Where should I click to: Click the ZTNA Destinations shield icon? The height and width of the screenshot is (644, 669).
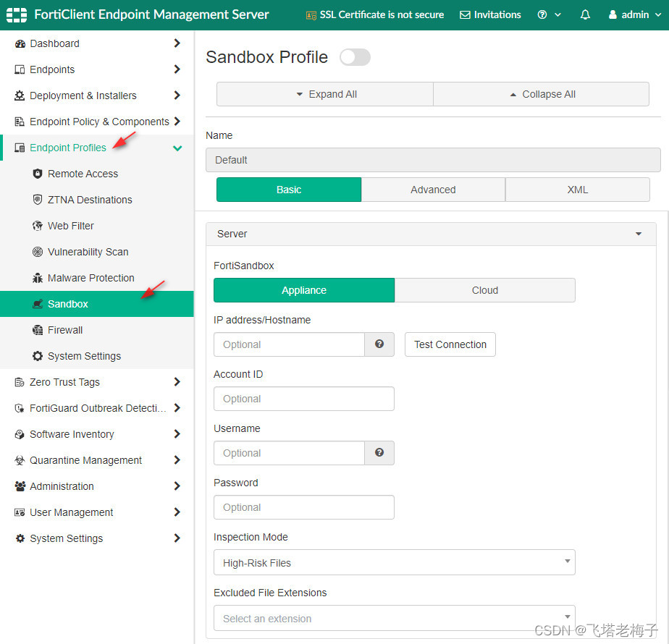pyautogui.click(x=38, y=200)
